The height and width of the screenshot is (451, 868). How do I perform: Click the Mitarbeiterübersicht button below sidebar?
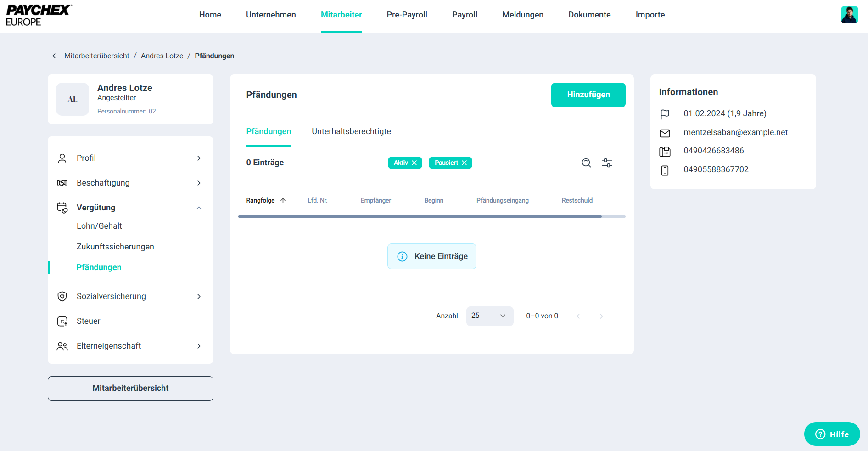(x=130, y=388)
